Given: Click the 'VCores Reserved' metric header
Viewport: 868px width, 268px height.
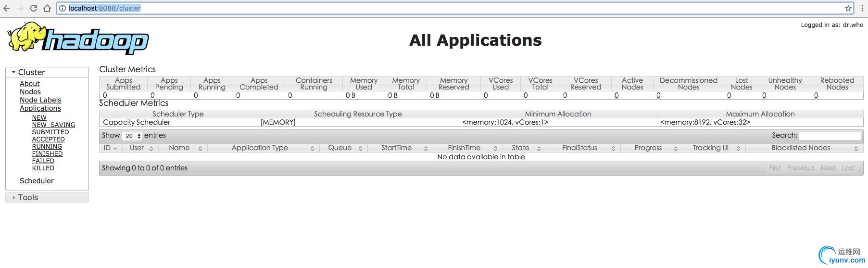Looking at the screenshot, I should [x=586, y=84].
